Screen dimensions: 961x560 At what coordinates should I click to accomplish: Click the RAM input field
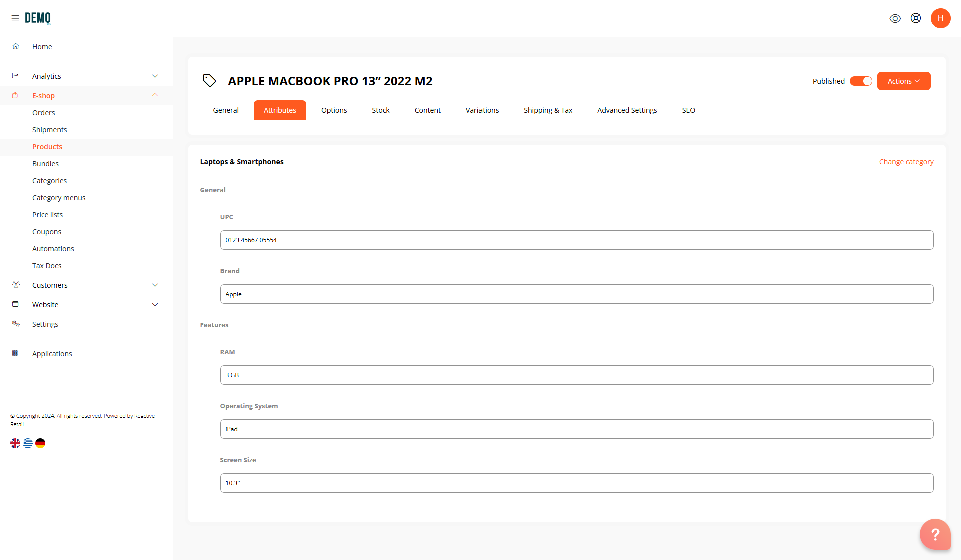click(577, 375)
